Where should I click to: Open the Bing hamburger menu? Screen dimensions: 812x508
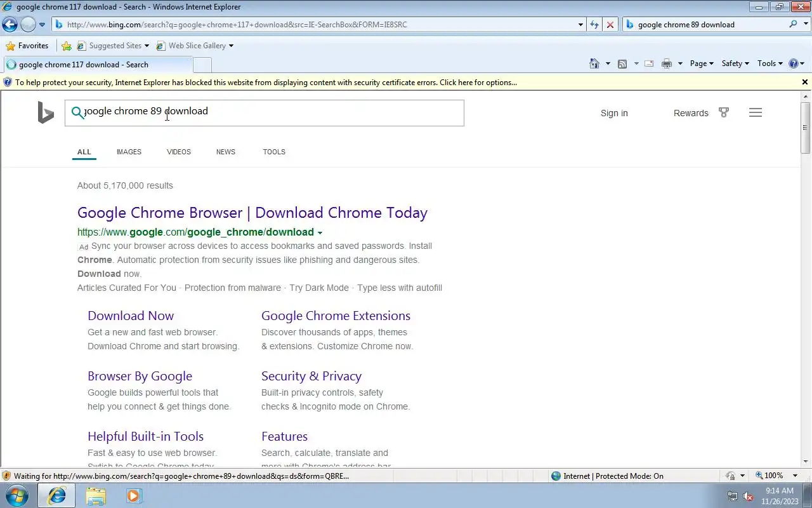[755, 112]
